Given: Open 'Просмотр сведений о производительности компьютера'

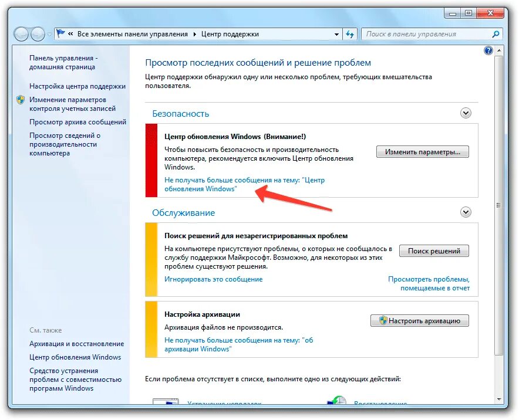Looking at the screenshot, I should pos(65,144).
